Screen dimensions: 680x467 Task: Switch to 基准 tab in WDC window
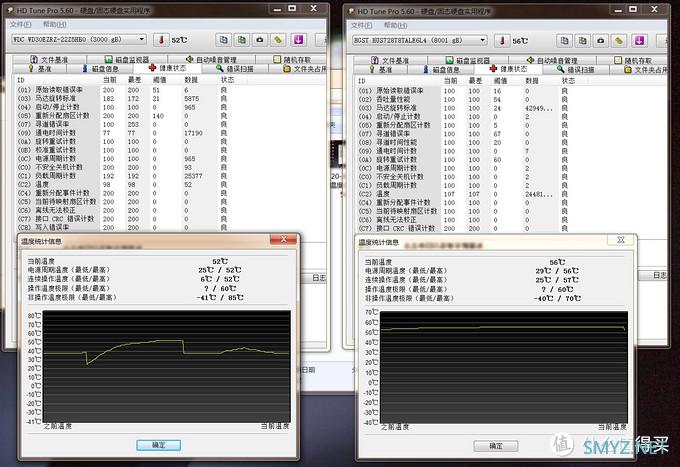coord(40,69)
